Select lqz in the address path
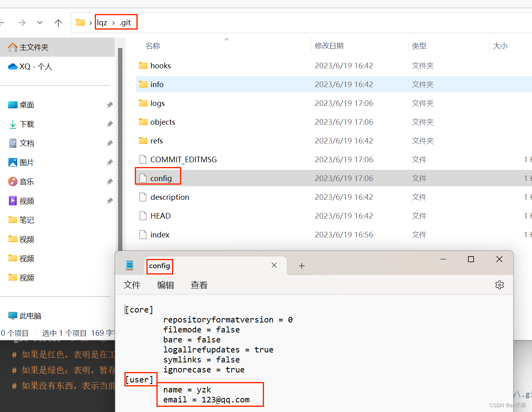The width and height of the screenshot is (532, 412). (102, 23)
